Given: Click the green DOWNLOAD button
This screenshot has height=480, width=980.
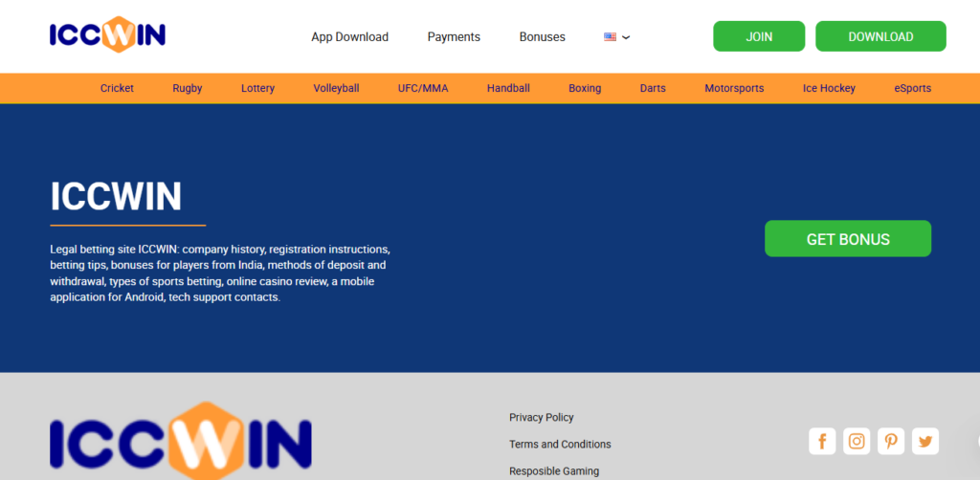Looking at the screenshot, I should click(x=880, y=36).
